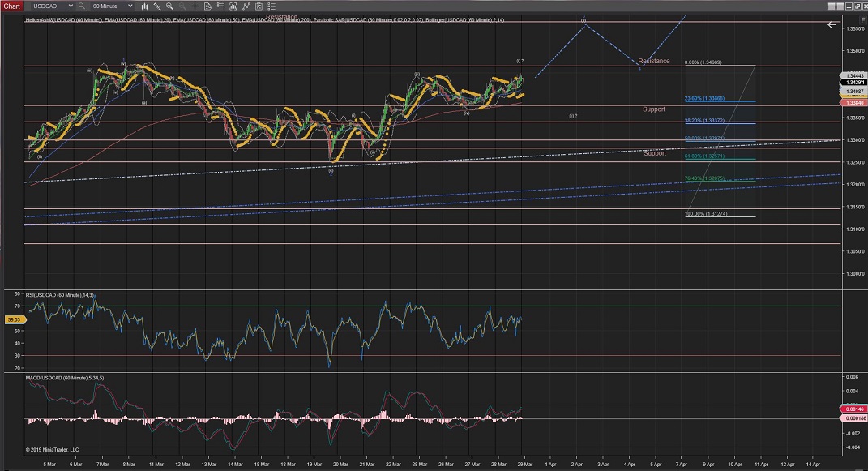Click the zoom out magnifier icon
Image resolution: width=868 pixels, height=471 pixels.
pyautogui.click(x=182, y=6)
